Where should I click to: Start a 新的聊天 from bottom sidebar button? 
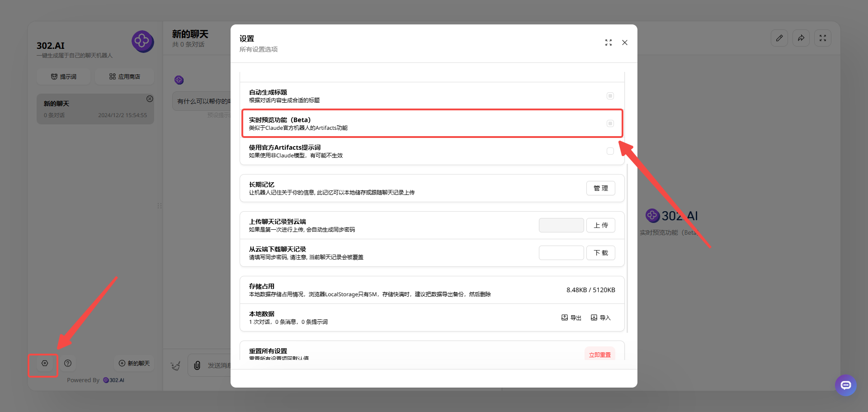coord(134,363)
